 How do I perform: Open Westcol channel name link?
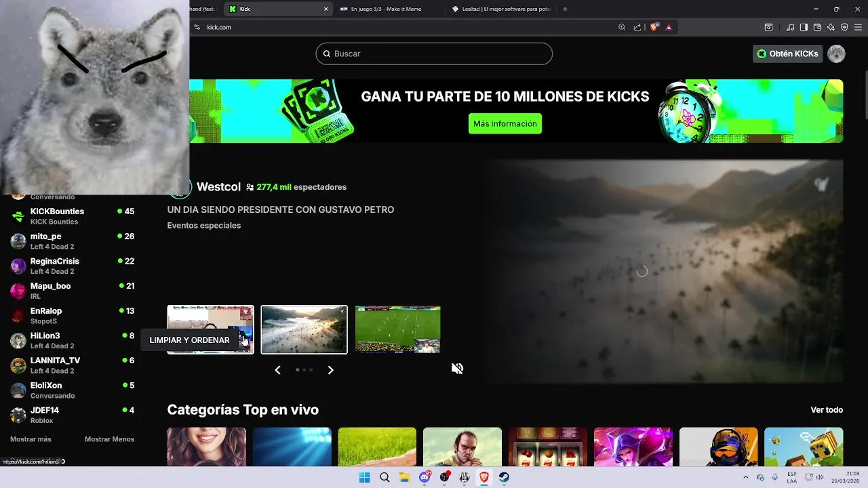[x=218, y=186]
